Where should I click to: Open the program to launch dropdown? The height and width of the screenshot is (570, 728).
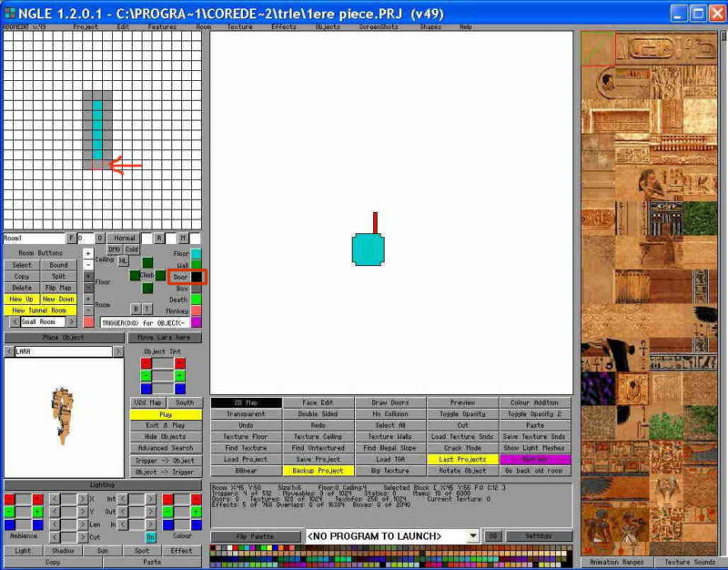[x=472, y=536]
